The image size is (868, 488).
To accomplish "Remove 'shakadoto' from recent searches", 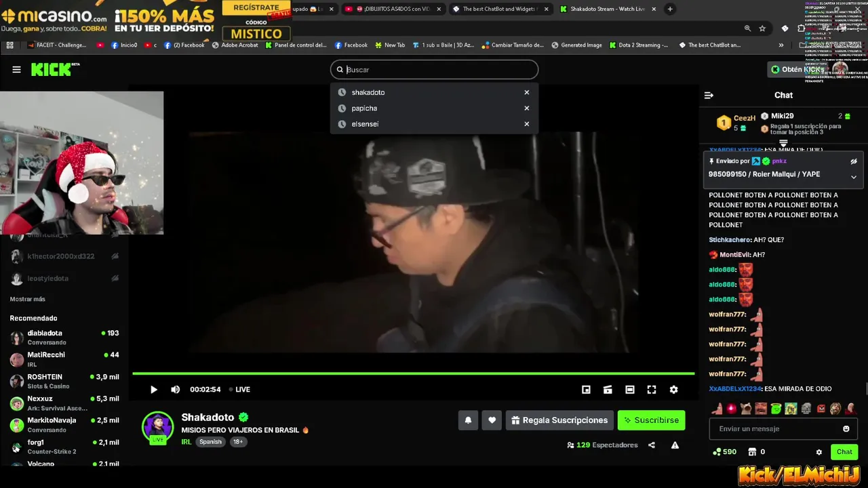I will pyautogui.click(x=526, y=92).
